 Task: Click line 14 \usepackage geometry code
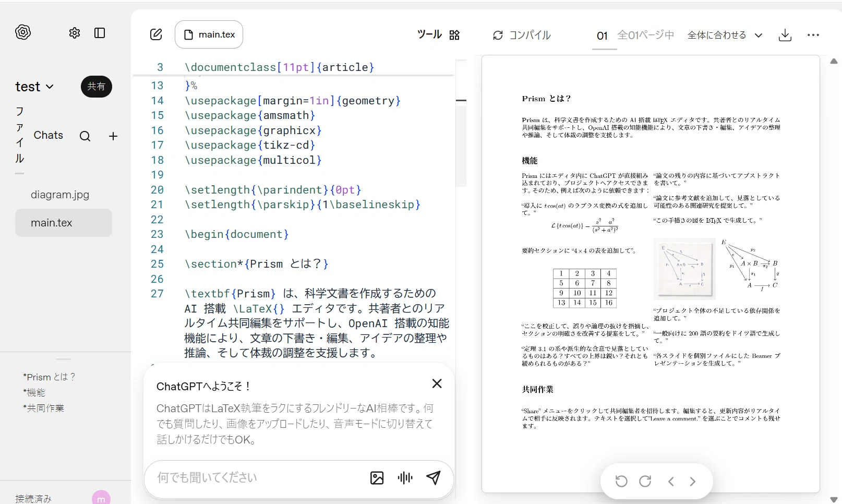(x=293, y=101)
